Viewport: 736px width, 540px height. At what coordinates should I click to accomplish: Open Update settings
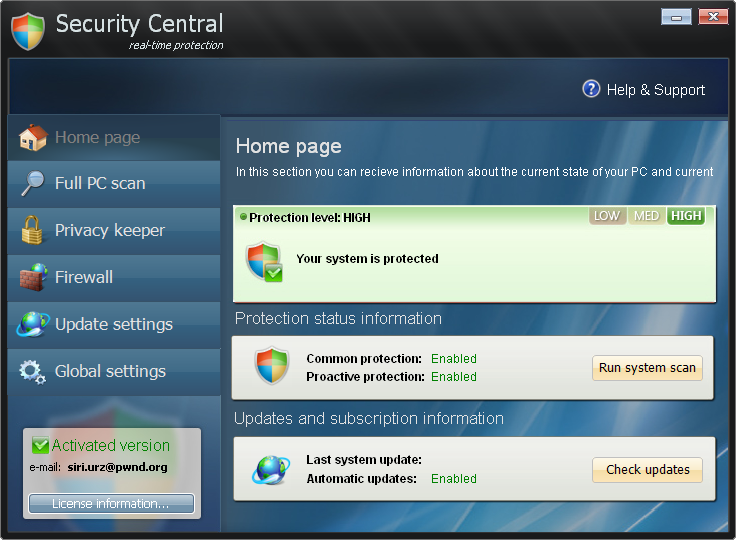[x=114, y=324]
